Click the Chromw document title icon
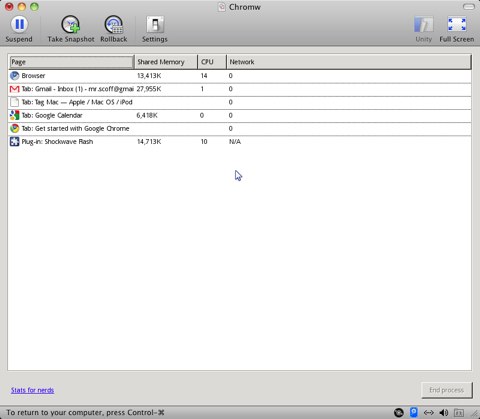 point(221,7)
